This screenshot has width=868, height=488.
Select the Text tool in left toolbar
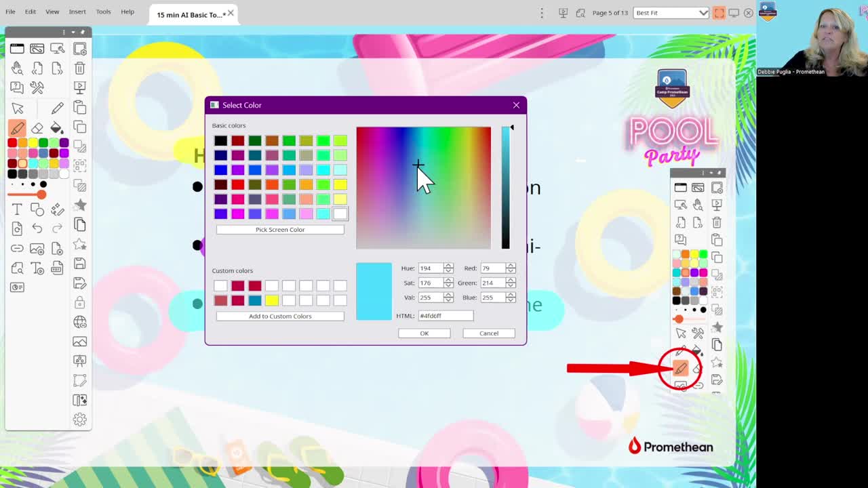[17, 209]
